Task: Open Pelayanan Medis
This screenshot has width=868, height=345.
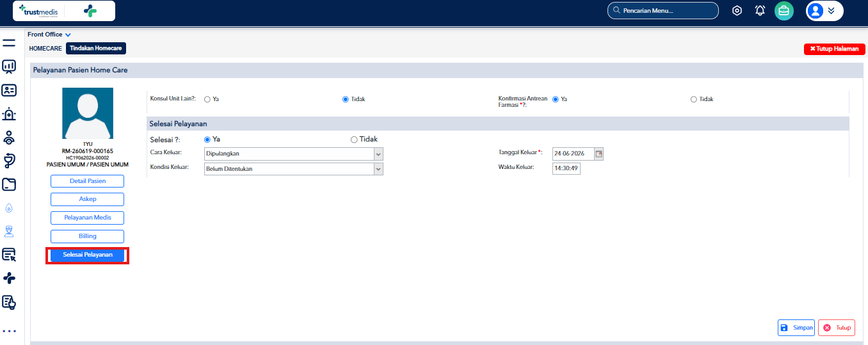Action: pos(88,218)
